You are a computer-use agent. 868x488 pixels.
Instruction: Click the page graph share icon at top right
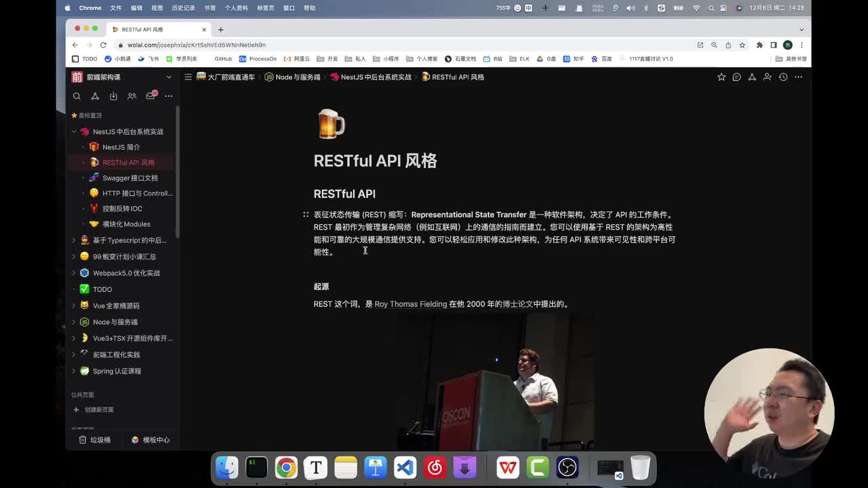752,77
